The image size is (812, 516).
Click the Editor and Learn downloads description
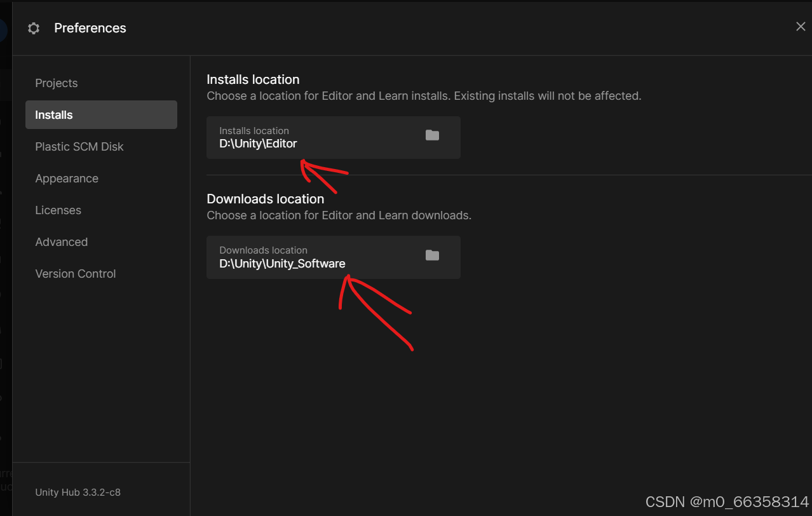[339, 215]
